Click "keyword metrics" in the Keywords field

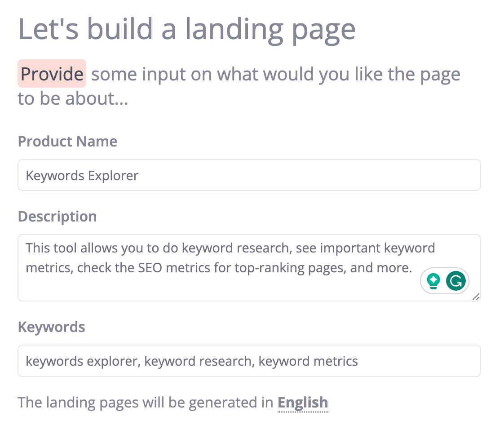pos(308,361)
